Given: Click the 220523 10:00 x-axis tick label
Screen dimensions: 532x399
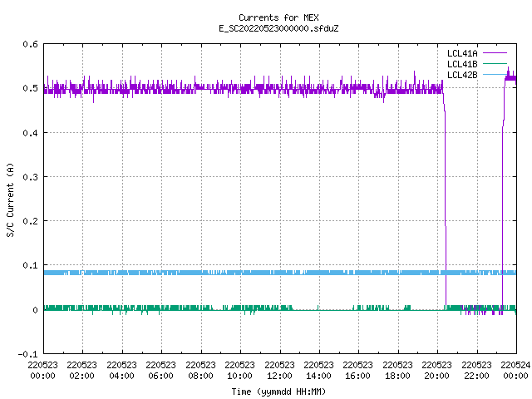Looking at the screenshot, I should click(240, 371).
